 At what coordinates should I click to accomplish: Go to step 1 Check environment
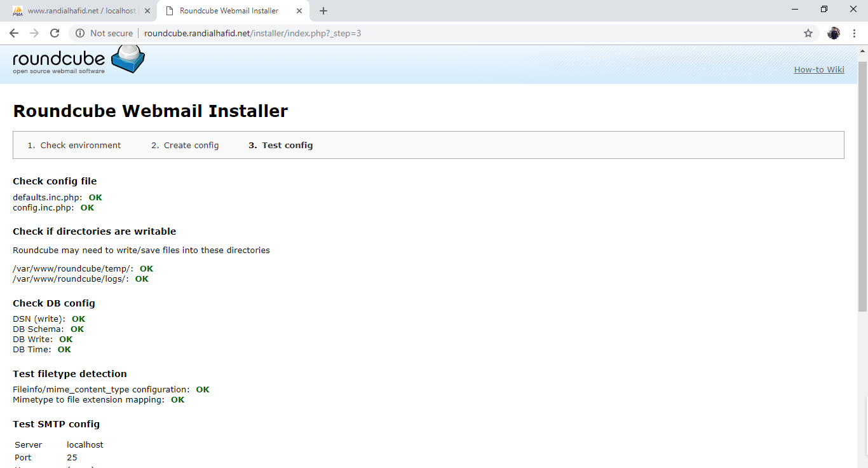(x=81, y=145)
